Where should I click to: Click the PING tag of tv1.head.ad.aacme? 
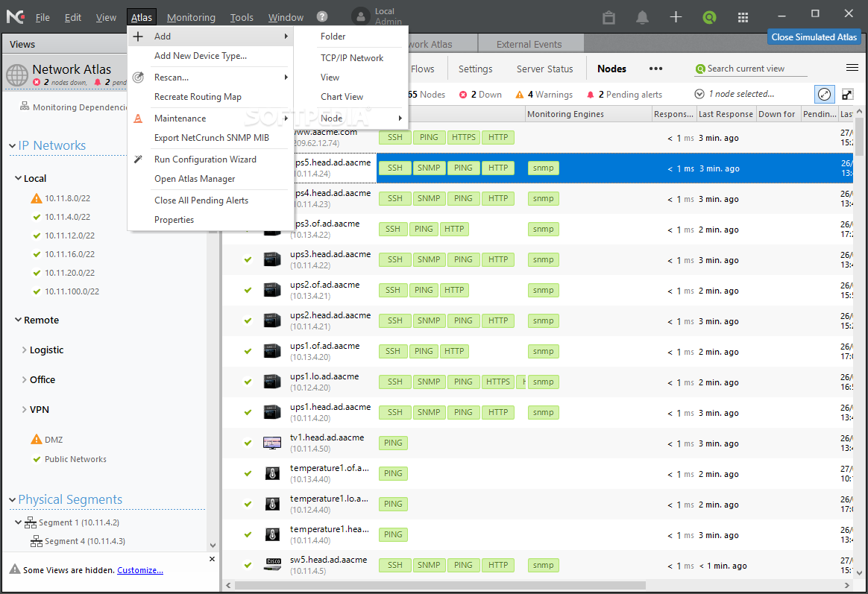click(393, 443)
